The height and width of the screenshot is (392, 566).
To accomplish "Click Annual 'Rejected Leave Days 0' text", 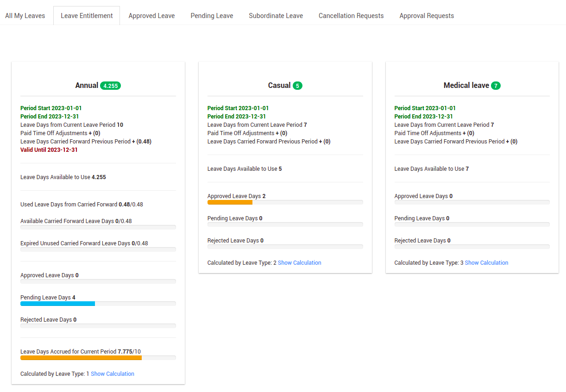I will (x=49, y=320).
